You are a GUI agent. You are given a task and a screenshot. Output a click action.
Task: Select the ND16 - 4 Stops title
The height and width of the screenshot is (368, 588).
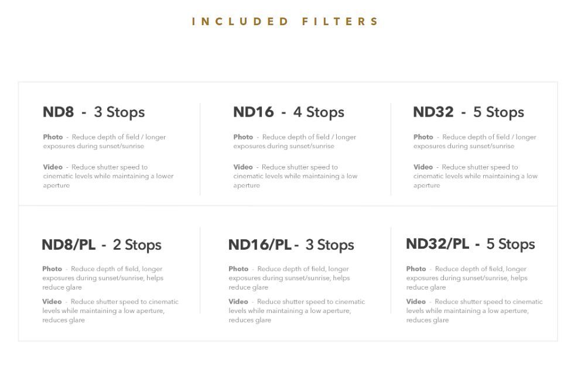(x=289, y=112)
